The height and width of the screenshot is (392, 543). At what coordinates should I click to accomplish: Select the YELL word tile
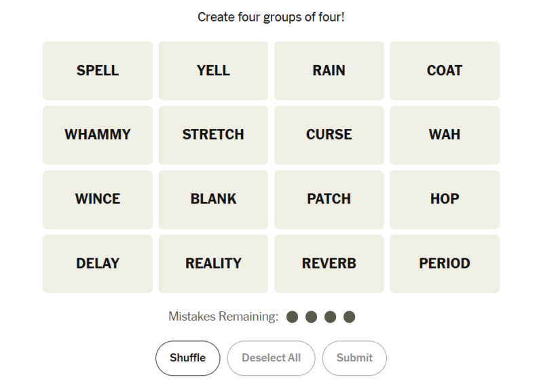pos(213,71)
